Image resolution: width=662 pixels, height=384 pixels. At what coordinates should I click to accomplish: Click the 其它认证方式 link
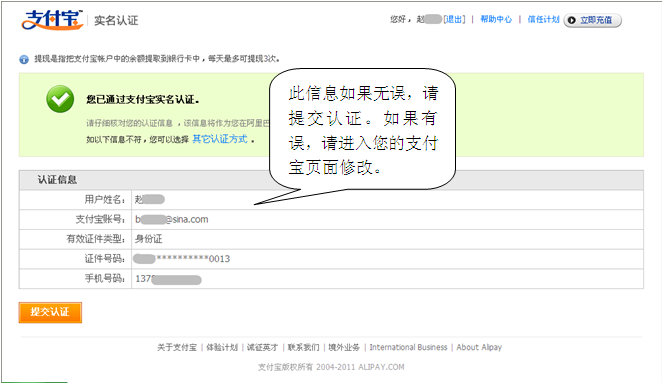pos(220,139)
